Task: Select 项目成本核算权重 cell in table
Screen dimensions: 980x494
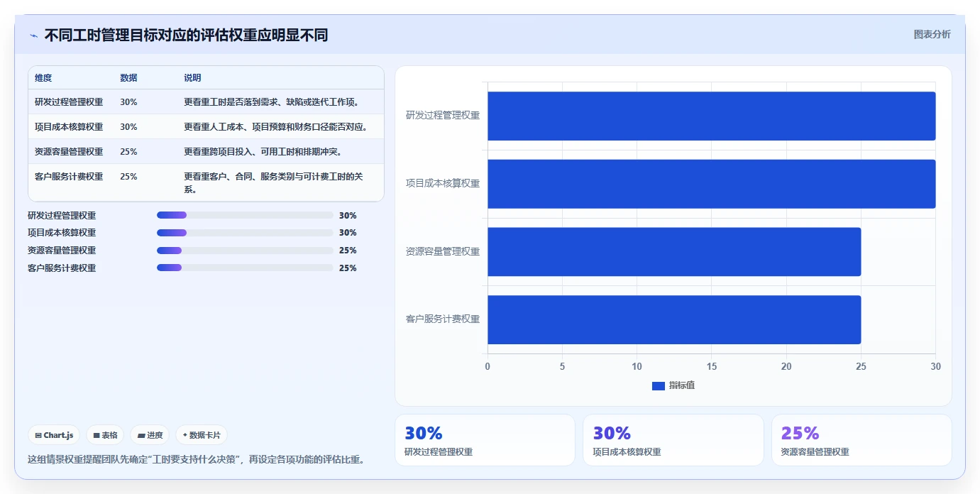Action: tap(69, 127)
